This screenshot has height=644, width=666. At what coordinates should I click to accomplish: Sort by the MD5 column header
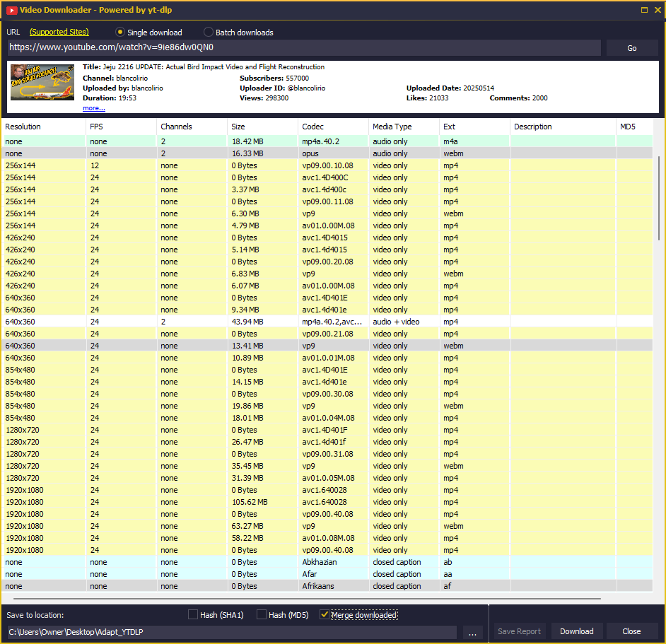pos(634,127)
